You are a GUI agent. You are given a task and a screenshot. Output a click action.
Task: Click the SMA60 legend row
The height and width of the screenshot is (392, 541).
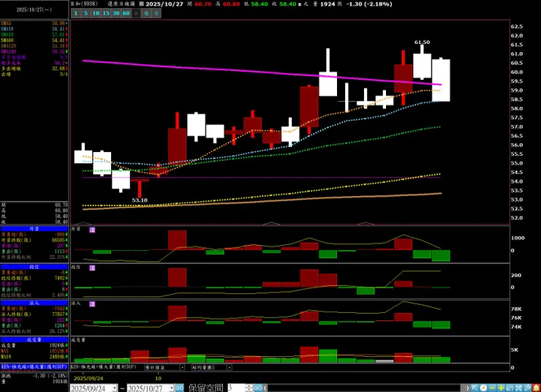point(34,40)
